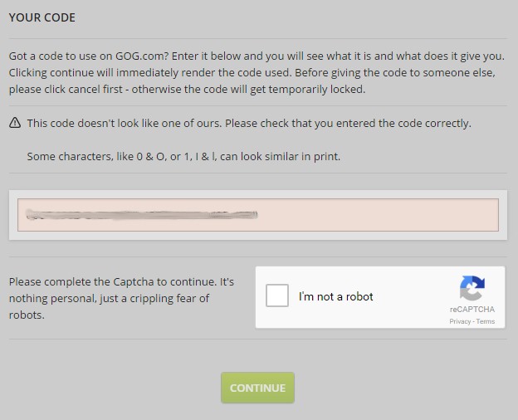Click the empty right side of the code field
518x420 pixels.
[x=382, y=215]
